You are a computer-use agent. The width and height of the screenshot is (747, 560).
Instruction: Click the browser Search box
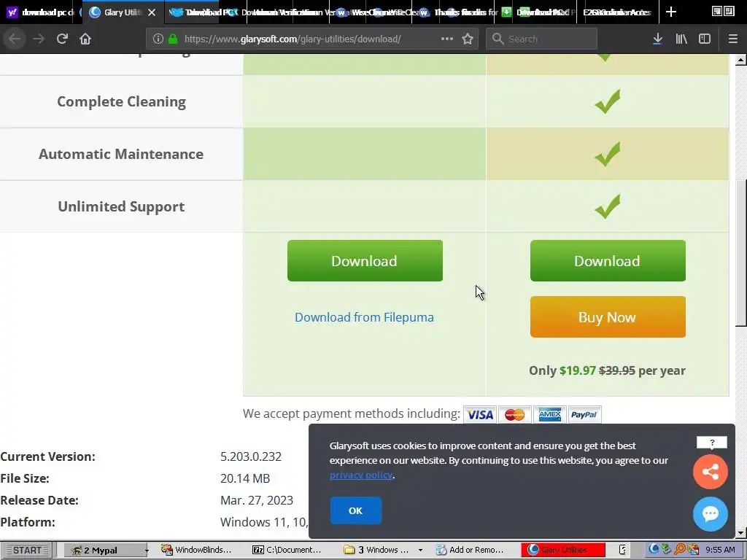(542, 39)
